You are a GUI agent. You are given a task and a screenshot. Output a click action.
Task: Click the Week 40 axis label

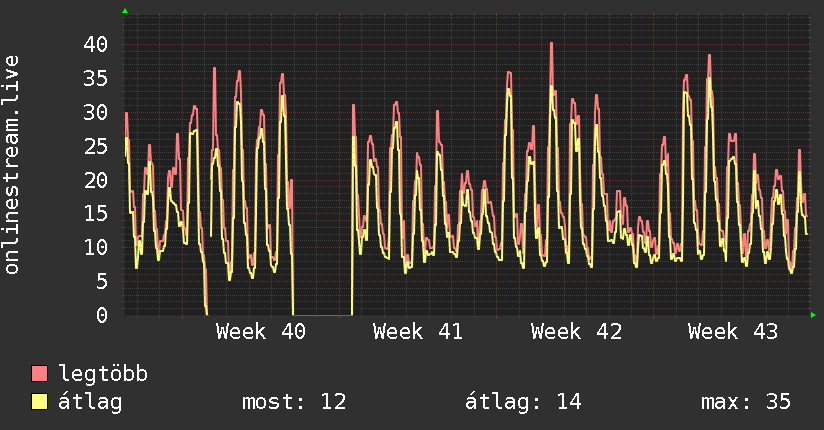261,332
